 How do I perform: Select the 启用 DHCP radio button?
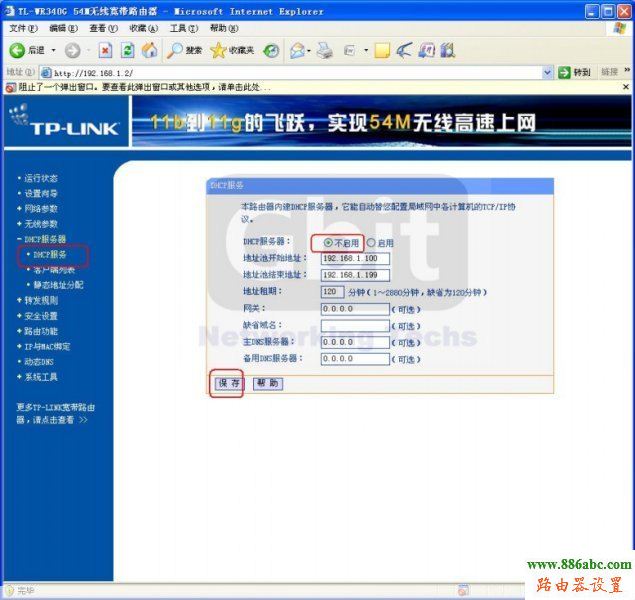click(x=371, y=242)
